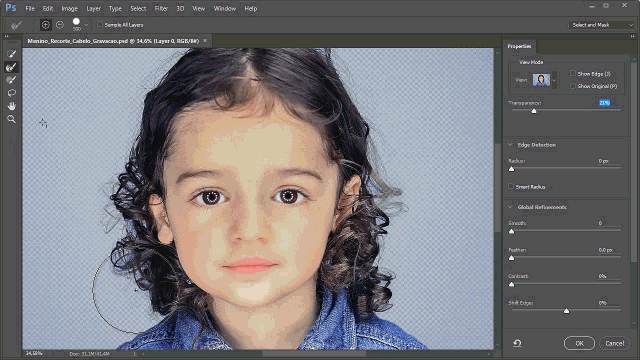The image size is (640, 360).
Task: Click the Properties panel vertical scrollbar
Action: [633, 163]
